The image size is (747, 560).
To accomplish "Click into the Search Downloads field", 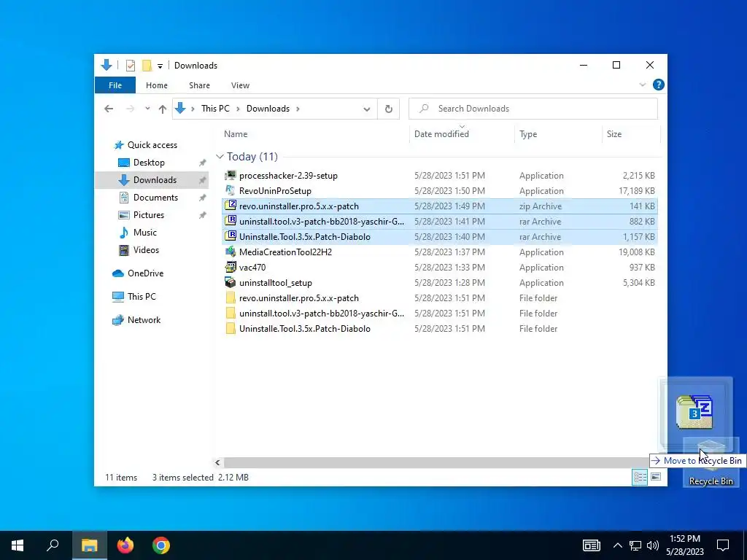I will coord(533,109).
